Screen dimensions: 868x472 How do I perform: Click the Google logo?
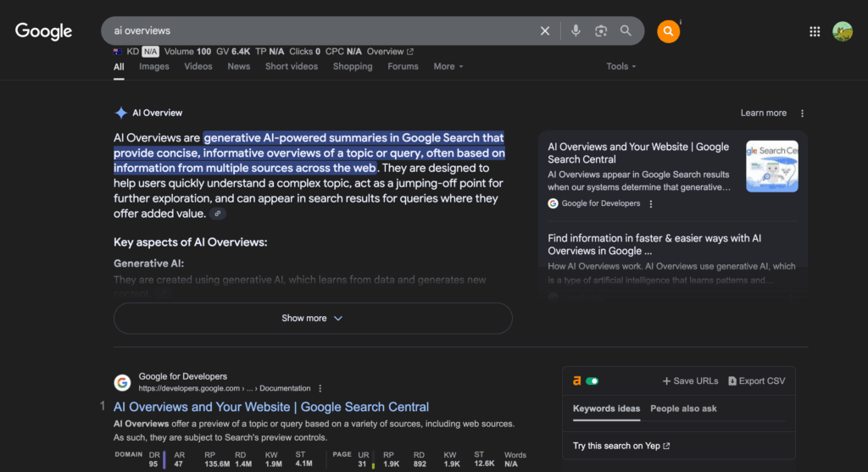(x=44, y=31)
